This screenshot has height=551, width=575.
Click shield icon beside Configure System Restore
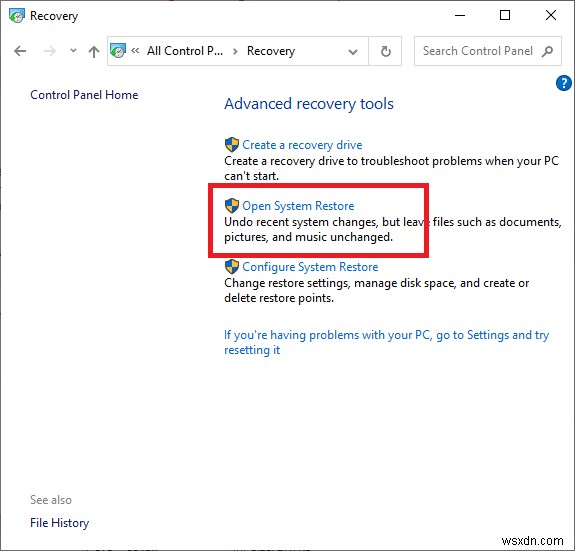(232, 267)
